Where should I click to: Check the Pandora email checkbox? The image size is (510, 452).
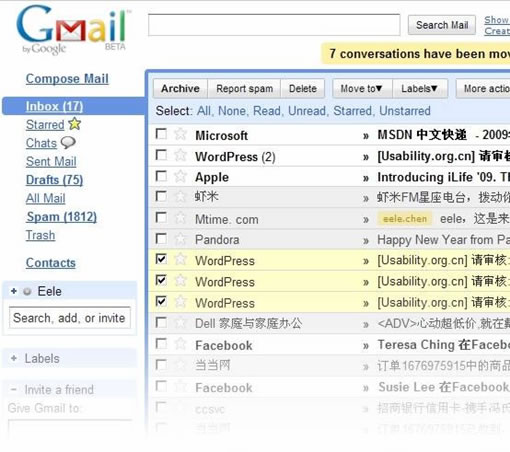(x=161, y=238)
